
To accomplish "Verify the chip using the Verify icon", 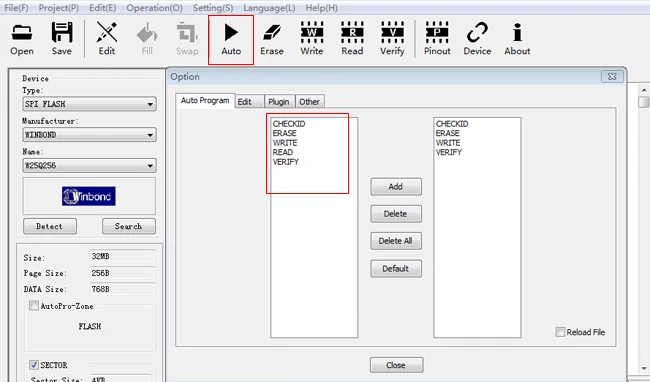I will click(x=392, y=39).
